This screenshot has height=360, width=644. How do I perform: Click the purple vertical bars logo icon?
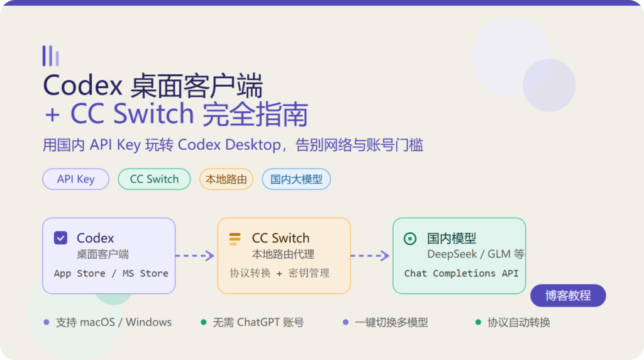coord(50,56)
